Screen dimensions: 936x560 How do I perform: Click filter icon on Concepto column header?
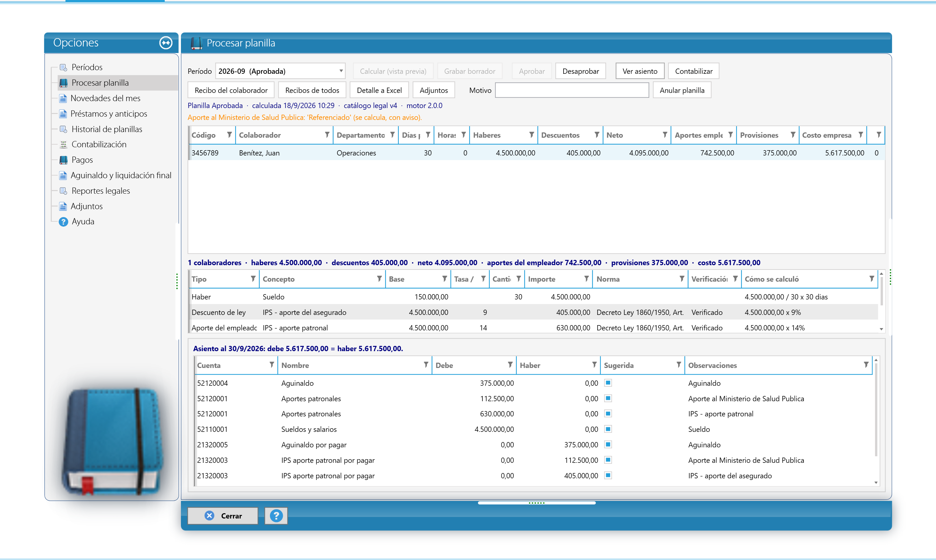coord(379,279)
